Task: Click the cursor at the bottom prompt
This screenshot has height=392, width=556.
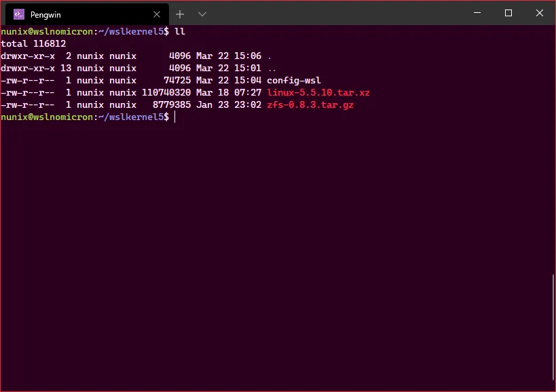Action: tap(175, 117)
